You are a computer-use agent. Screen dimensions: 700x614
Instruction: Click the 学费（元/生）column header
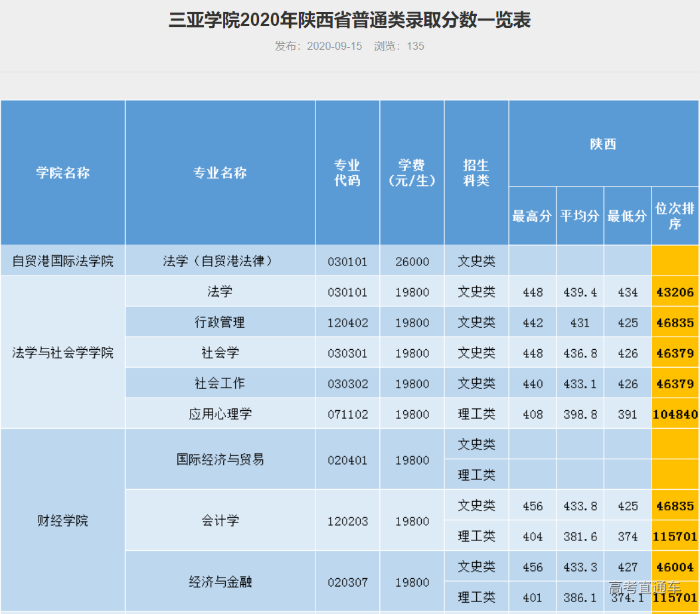pos(411,173)
